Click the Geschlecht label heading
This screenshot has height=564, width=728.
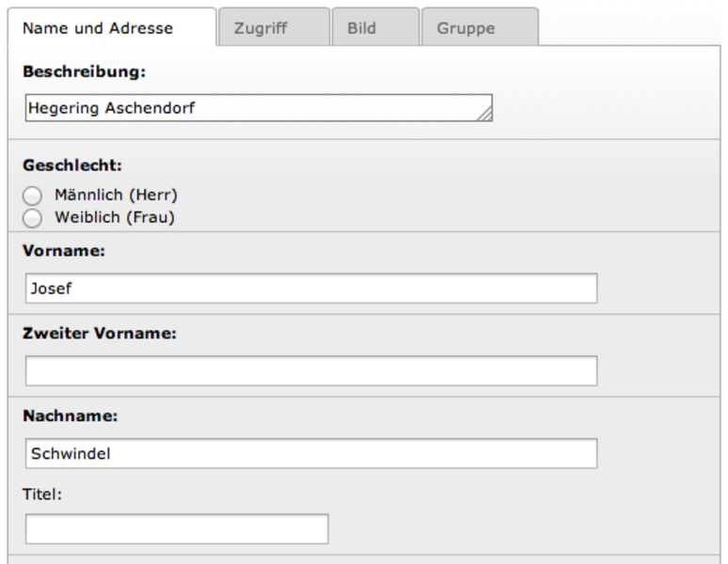pos(72,165)
